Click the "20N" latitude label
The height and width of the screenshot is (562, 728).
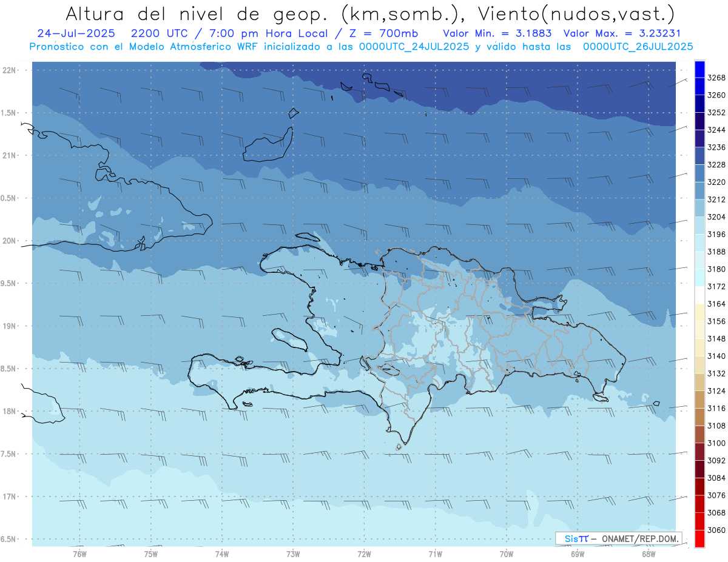[x=9, y=241]
